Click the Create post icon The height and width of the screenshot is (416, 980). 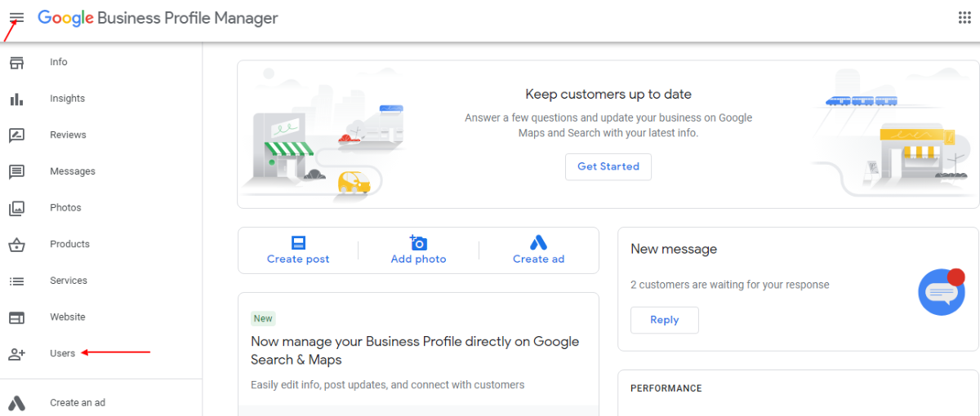(x=298, y=242)
